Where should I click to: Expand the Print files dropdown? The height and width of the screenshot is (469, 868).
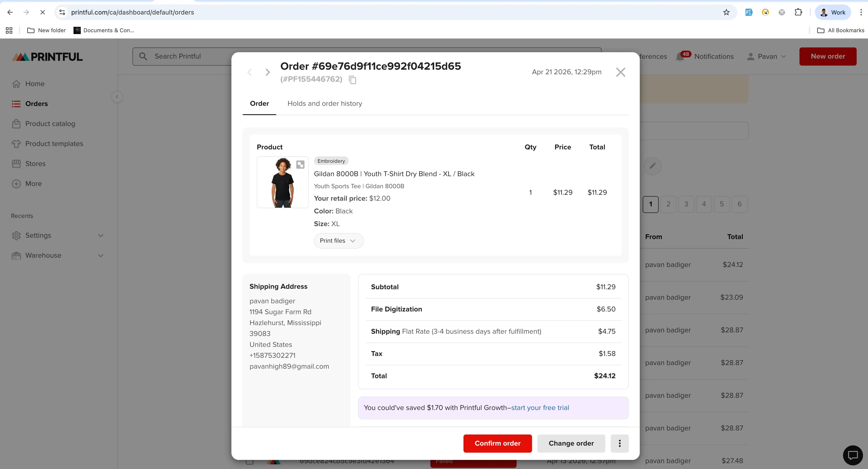pos(338,241)
